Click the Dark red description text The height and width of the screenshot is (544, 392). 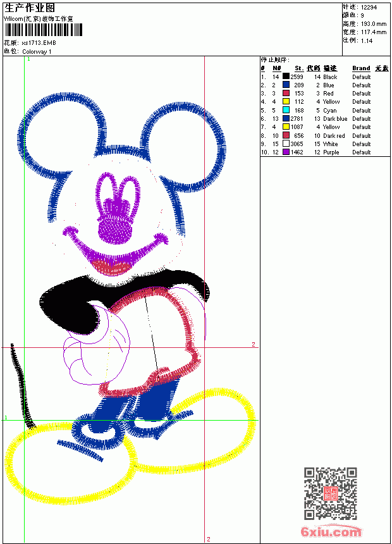[334, 135]
